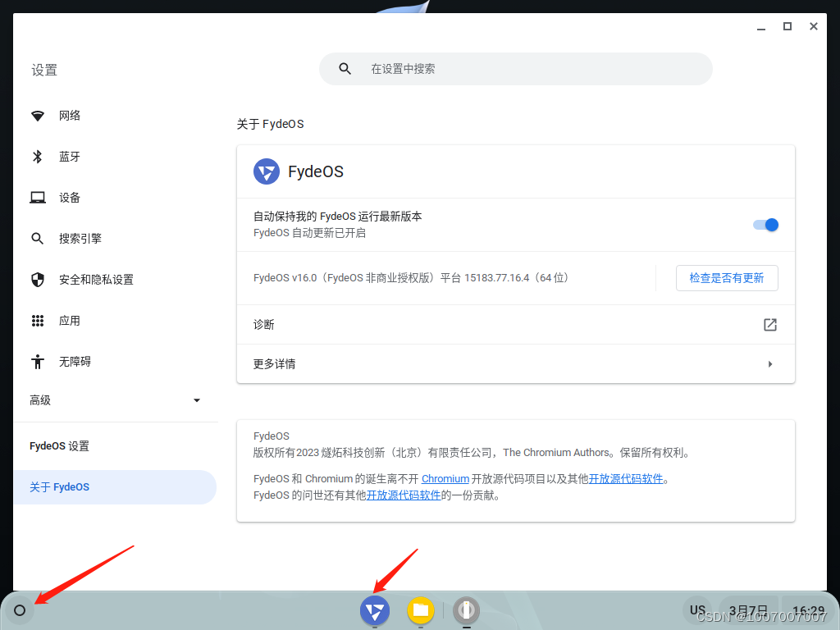This screenshot has height=630, width=840.
Task: Expand the Advanced (高级) section
Action: pos(115,400)
